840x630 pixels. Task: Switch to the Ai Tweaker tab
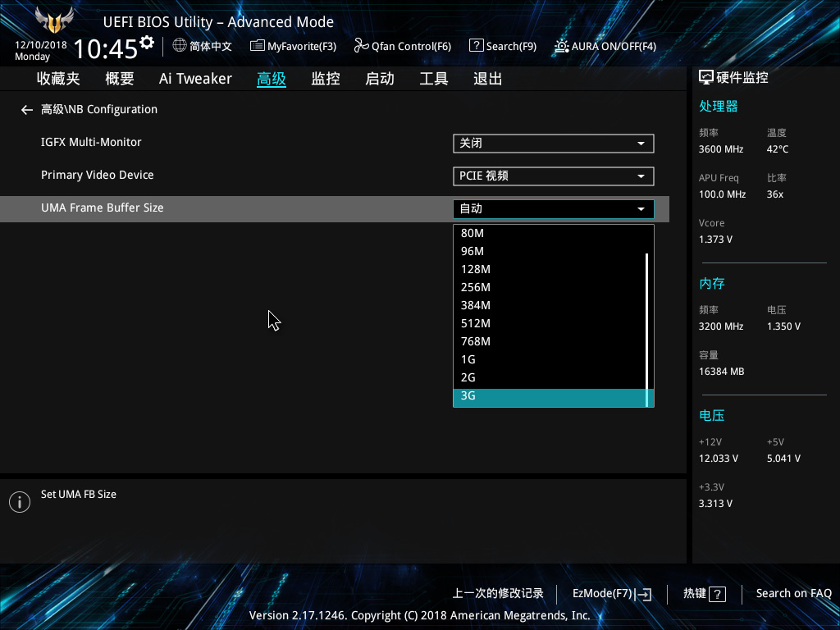tap(195, 78)
